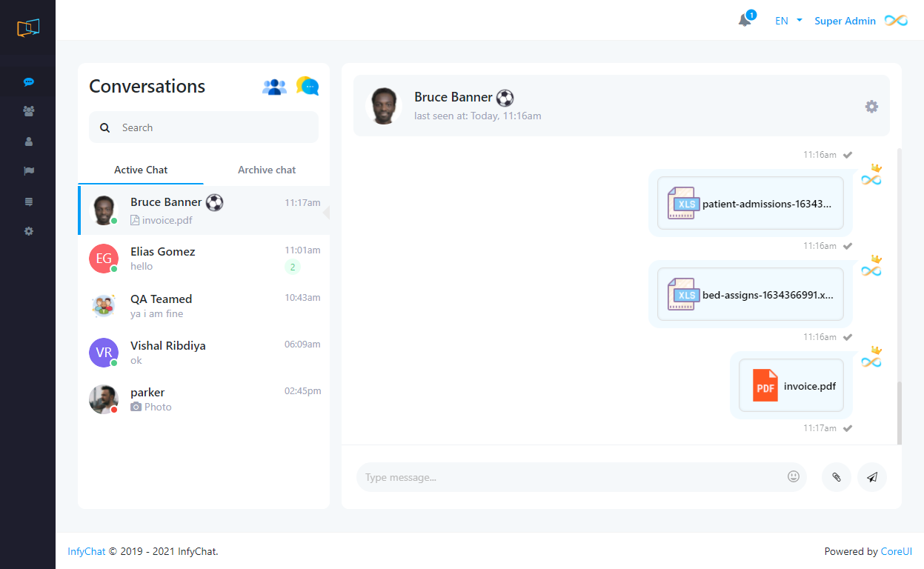The height and width of the screenshot is (569, 924).
Task: Click the emoji smiley picker icon
Action: pos(794,476)
